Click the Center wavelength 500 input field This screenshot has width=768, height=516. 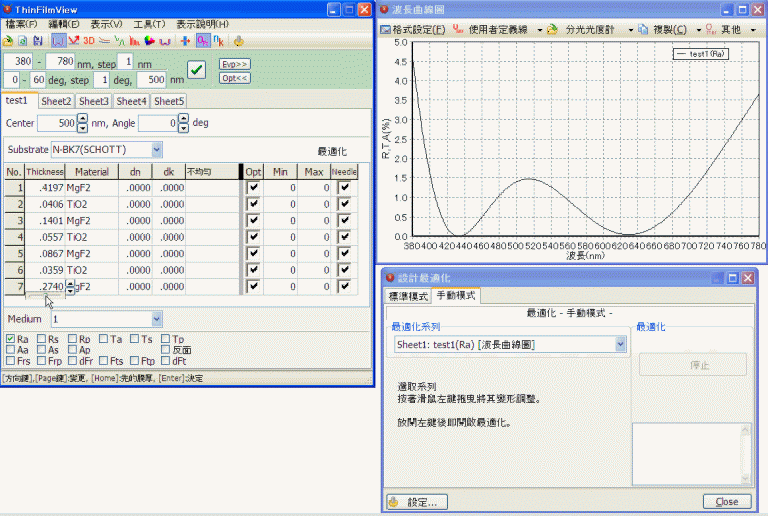(x=57, y=123)
